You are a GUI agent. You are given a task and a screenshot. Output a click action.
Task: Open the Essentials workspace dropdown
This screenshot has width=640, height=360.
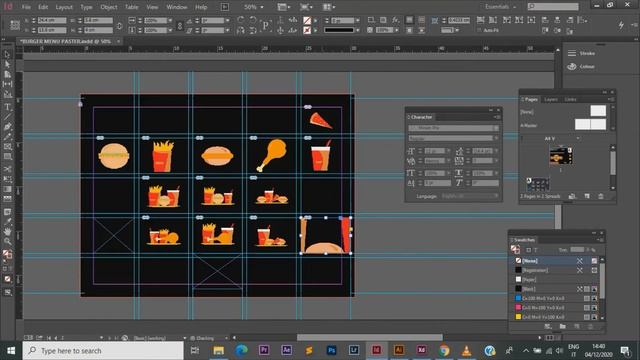500,7
